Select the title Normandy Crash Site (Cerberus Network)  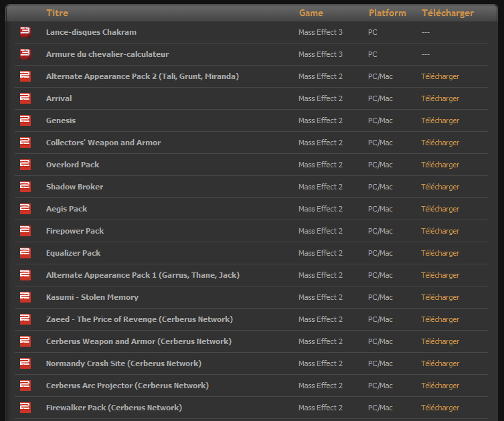point(124,363)
